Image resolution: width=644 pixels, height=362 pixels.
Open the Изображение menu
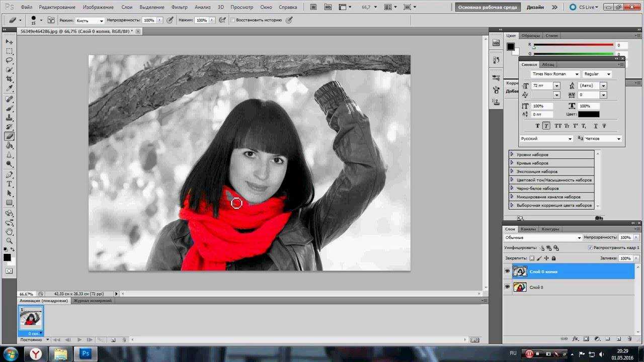(98, 7)
